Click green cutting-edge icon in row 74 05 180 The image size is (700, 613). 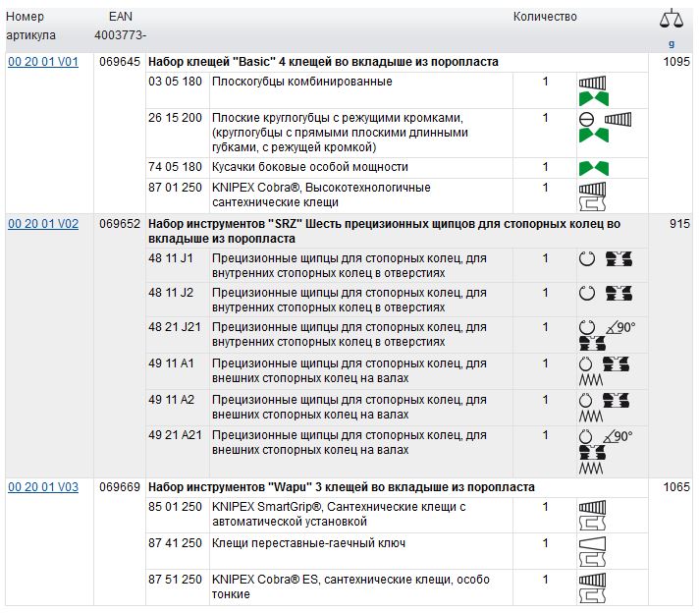click(x=593, y=168)
